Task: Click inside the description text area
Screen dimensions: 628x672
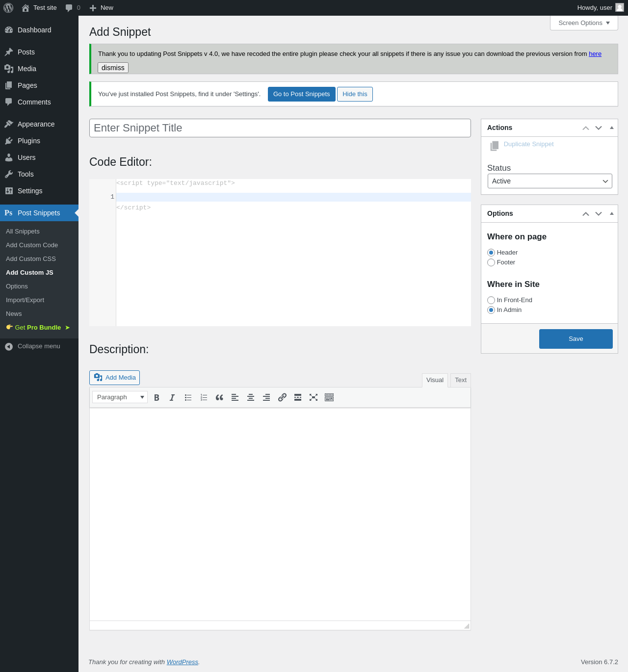Action: pyautogui.click(x=280, y=515)
